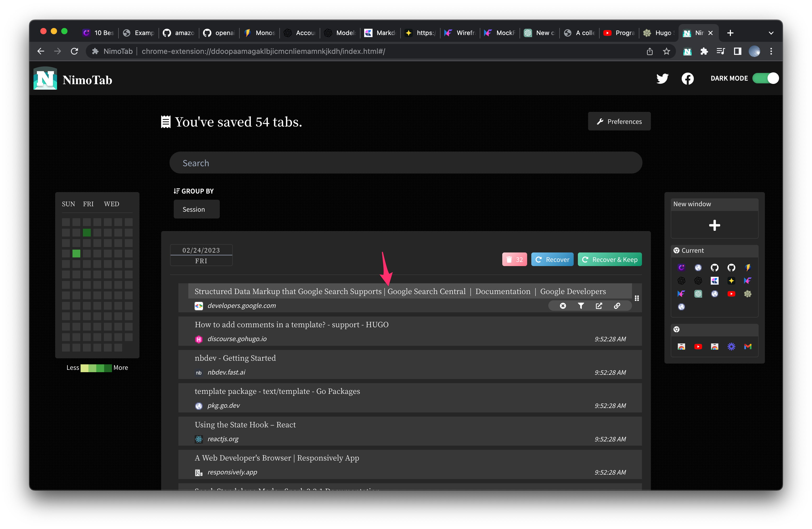Screen dimensions: 812x529
Task: Grab the drag handle beside Structured Data row
Action: tap(637, 298)
